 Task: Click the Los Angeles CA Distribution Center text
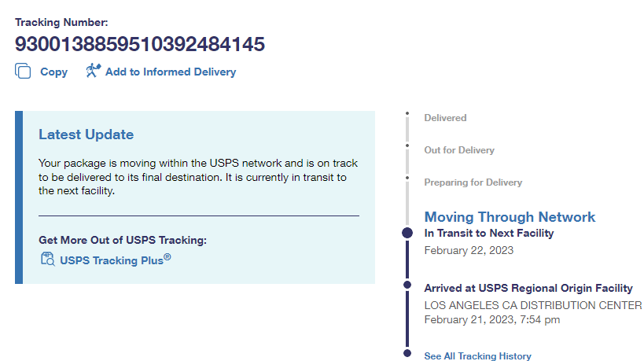point(532,305)
